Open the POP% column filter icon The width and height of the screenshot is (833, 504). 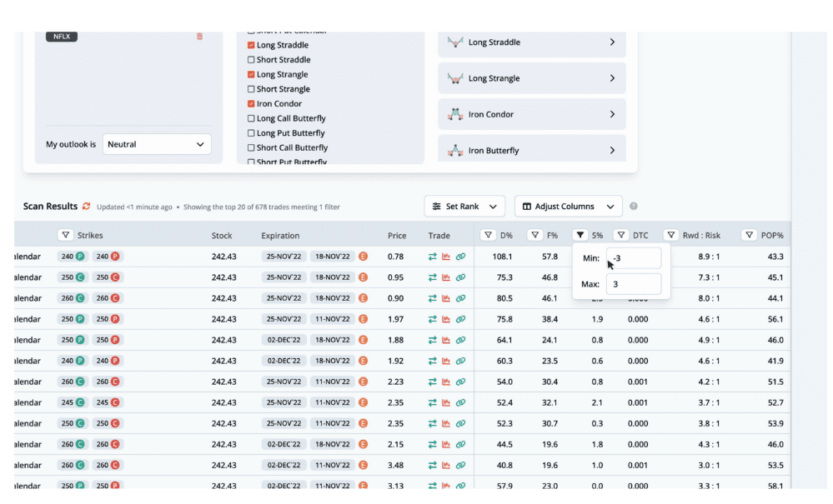point(749,236)
